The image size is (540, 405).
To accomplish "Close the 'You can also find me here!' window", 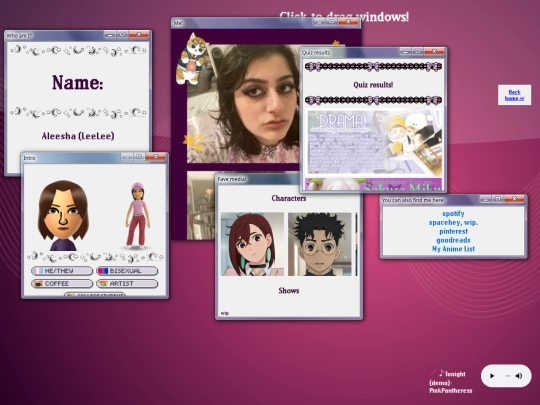I will [514, 199].
